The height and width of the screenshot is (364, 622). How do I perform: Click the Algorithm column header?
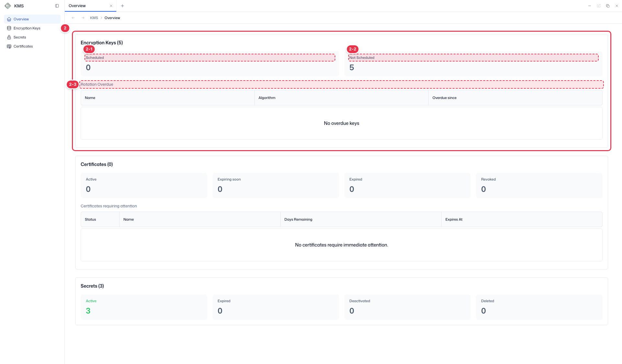[341, 98]
